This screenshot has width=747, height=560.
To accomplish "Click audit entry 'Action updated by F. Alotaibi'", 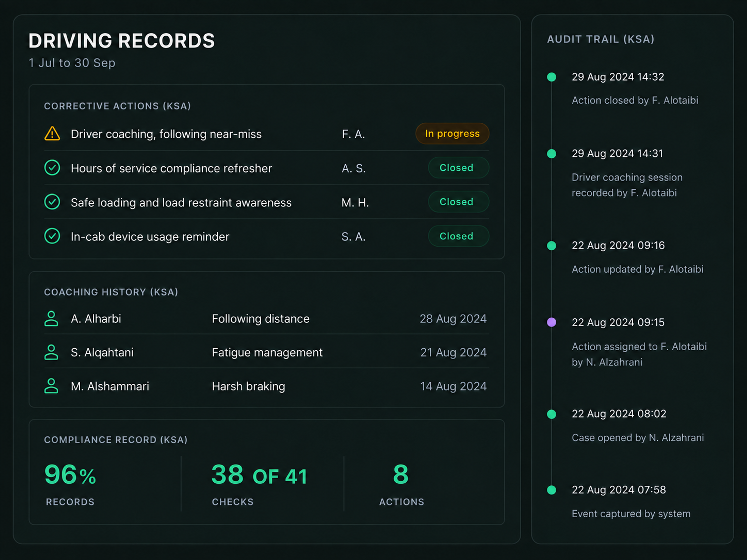I will coord(638,269).
